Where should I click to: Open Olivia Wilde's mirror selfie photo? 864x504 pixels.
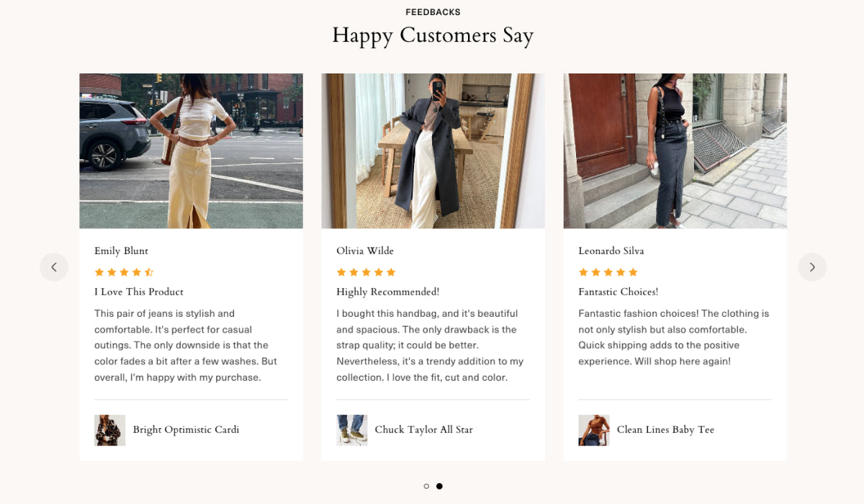pos(433,151)
